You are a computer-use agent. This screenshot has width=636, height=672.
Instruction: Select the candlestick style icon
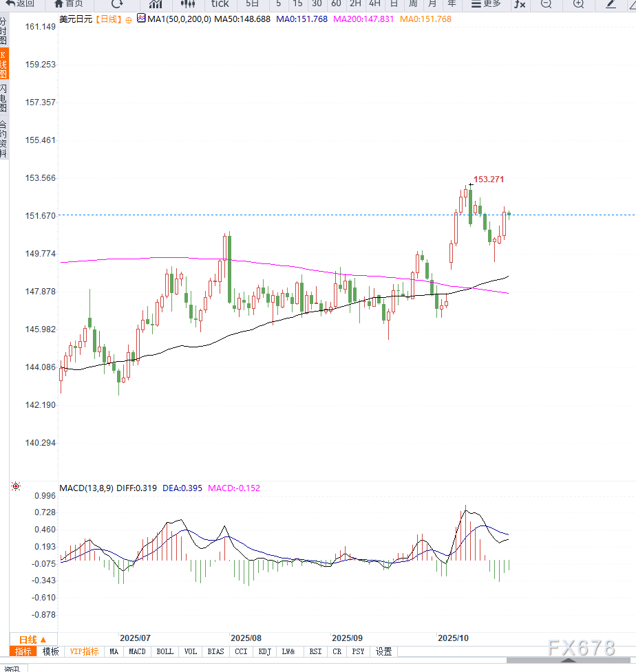[188, 3]
